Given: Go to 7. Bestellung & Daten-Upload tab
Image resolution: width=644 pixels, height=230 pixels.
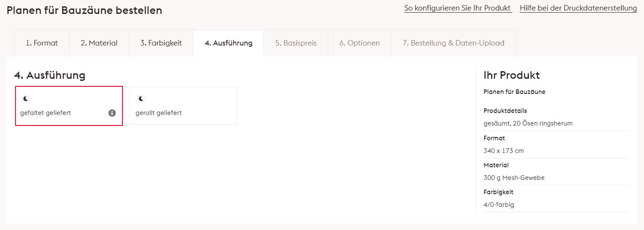Looking at the screenshot, I should [453, 43].
